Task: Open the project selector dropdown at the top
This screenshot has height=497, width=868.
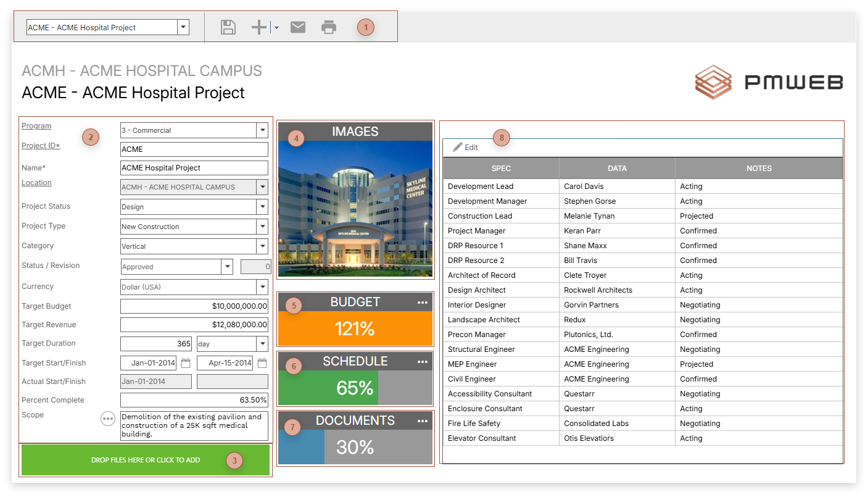Action: pyautogui.click(x=183, y=27)
